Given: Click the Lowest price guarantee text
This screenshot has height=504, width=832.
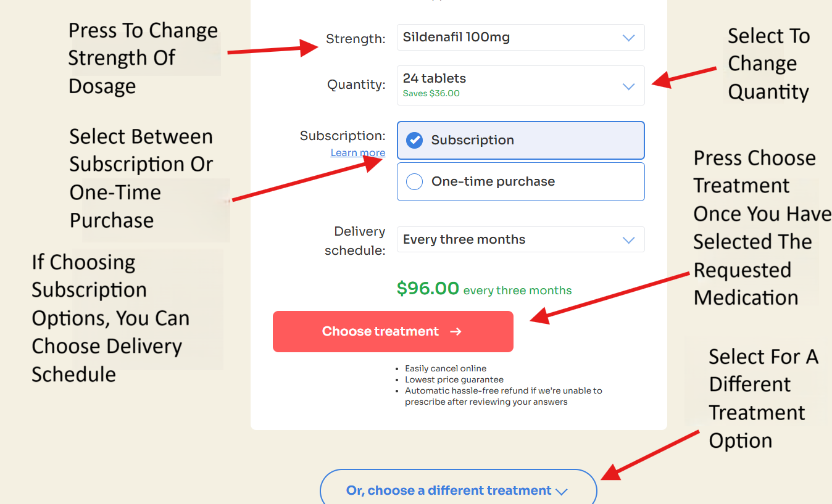Looking at the screenshot, I should coord(454,380).
